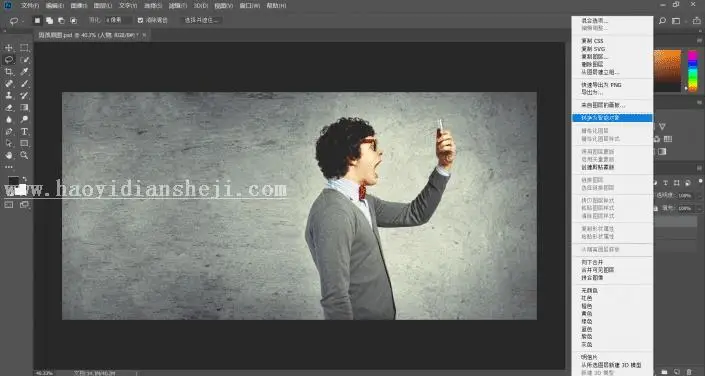Click the share image icon
705x376 pixels.
click(698, 21)
